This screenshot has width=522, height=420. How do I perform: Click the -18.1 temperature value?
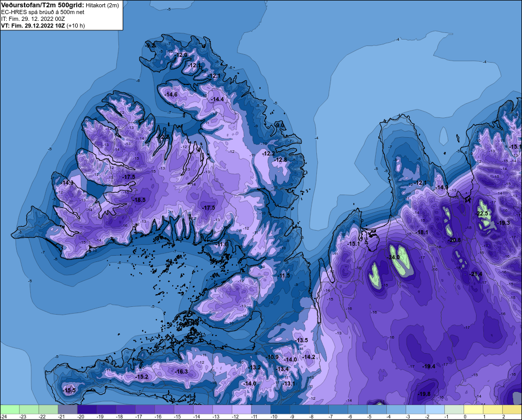[x=422, y=232]
